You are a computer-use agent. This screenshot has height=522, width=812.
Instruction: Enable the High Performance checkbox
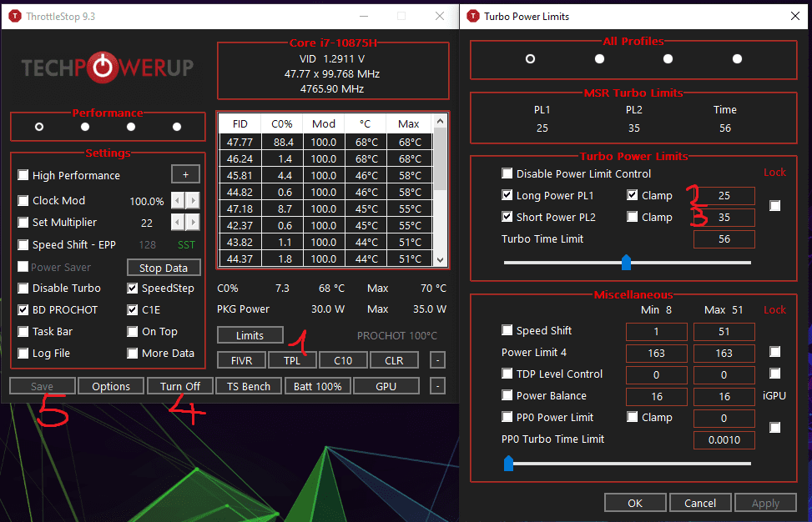pyautogui.click(x=23, y=175)
